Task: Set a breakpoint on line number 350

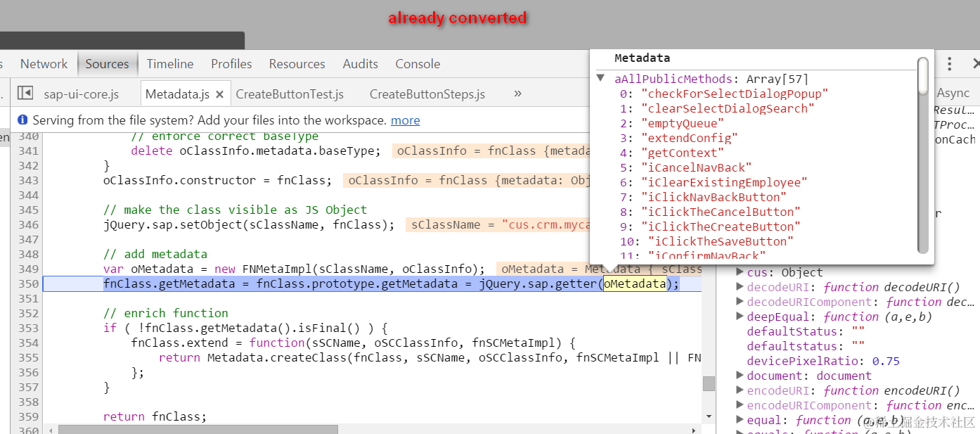Action: pyautogui.click(x=27, y=283)
